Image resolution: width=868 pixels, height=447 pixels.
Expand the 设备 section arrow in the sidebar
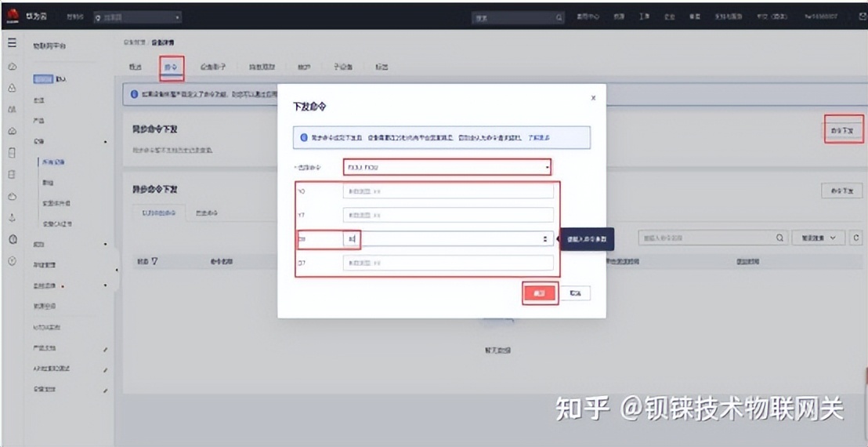(105, 143)
